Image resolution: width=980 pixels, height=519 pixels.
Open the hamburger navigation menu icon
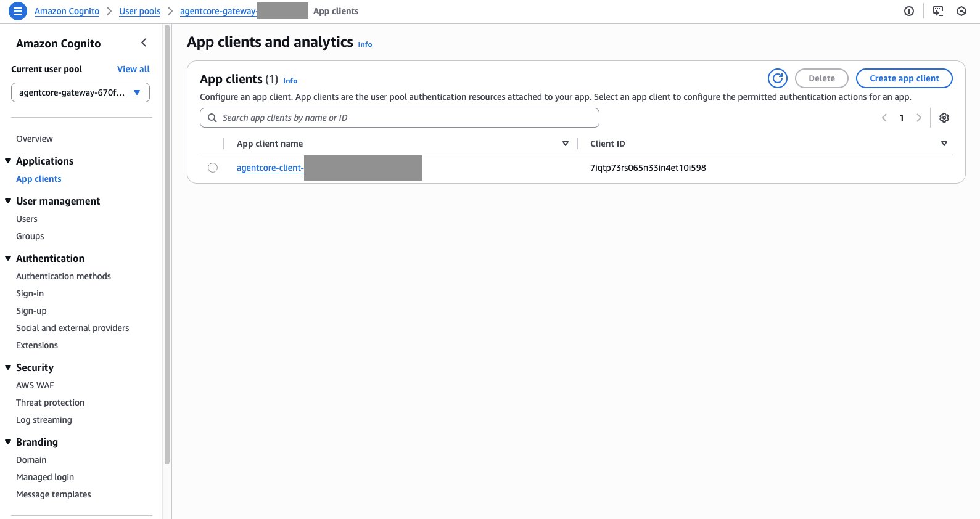click(18, 11)
